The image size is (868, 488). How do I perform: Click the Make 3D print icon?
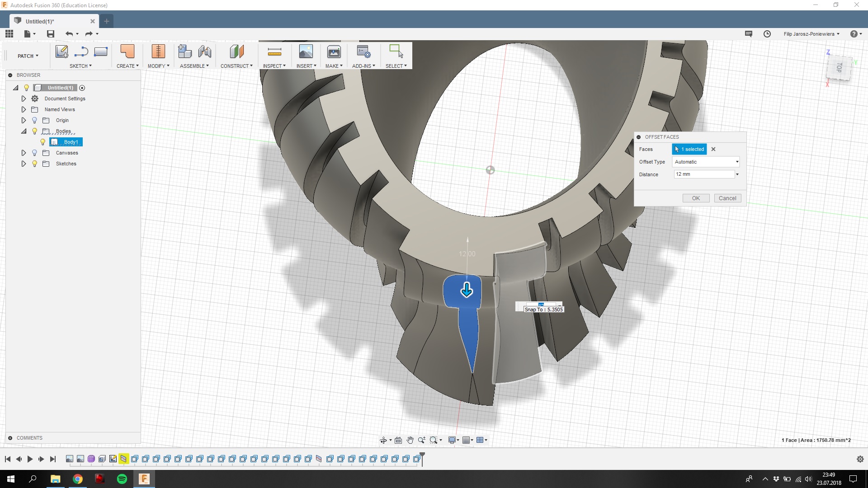click(x=334, y=52)
